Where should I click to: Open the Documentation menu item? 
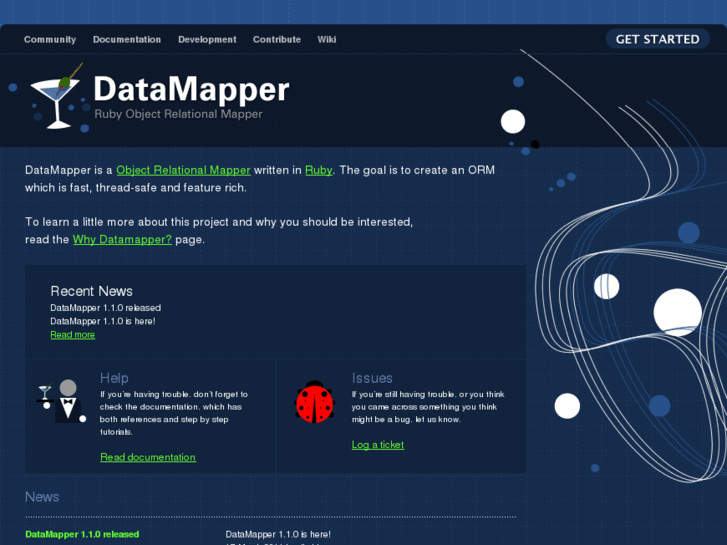click(x=127, y=39)
